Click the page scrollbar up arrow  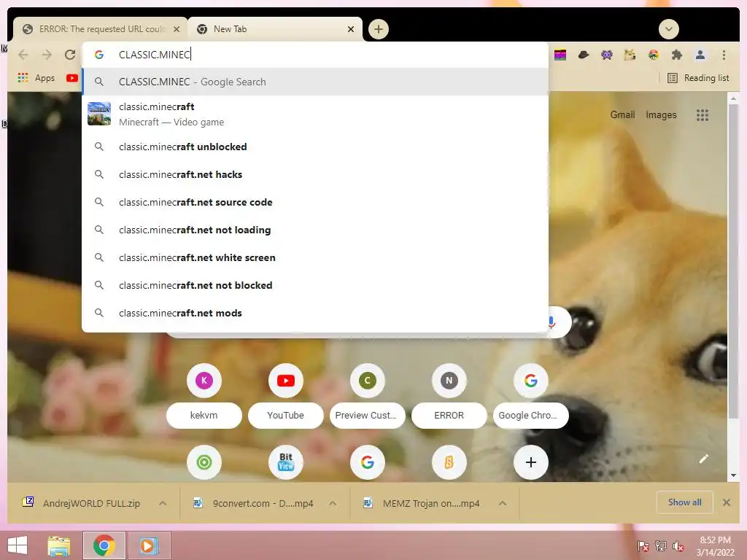tap(733, 98)
